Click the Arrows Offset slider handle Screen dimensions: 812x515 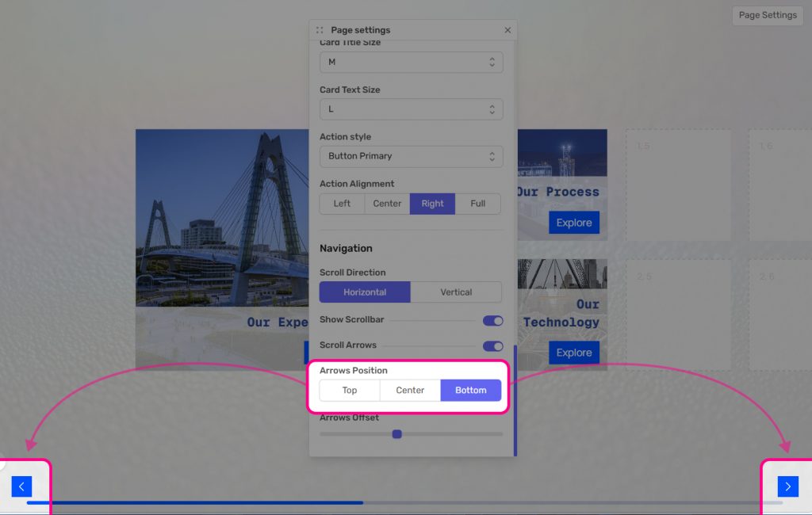[x=397, y=434]
